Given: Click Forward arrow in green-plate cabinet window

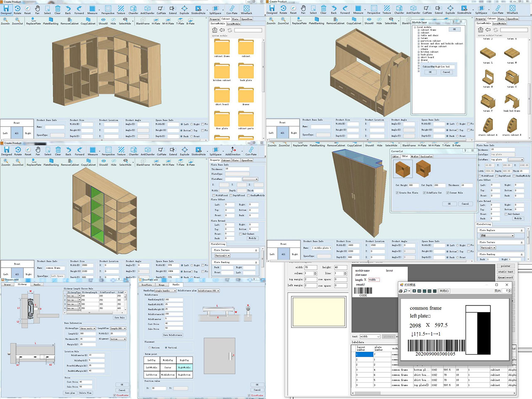Looking at the screenshot, I should (79, 150).
